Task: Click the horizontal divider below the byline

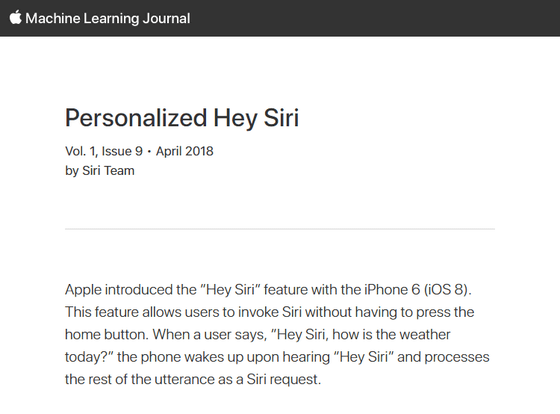Action: coord(280,229)
